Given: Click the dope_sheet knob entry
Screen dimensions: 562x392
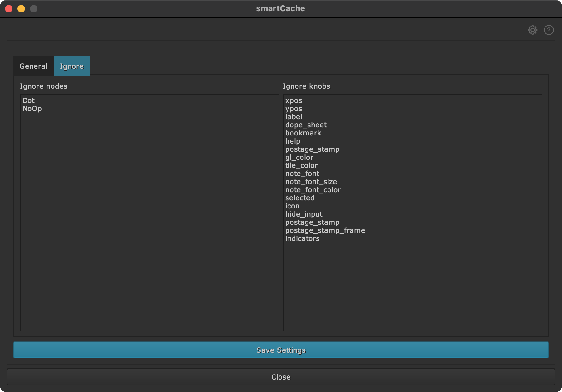Looking at the screenshot, I should (x=306, y=125).
